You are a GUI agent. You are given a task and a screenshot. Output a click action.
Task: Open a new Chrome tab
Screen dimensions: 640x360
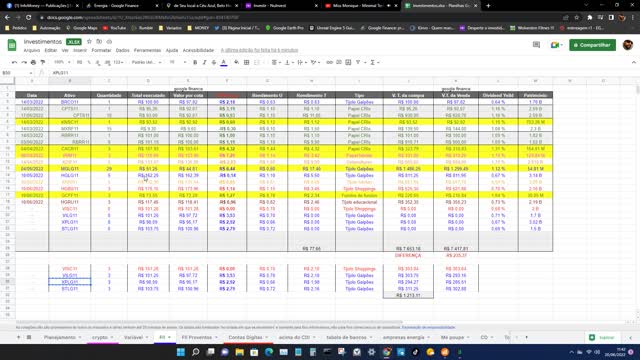(488, 6)
